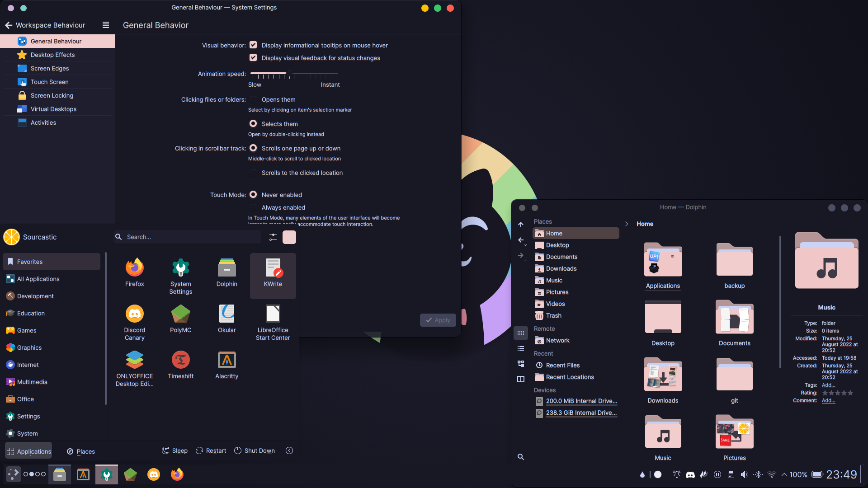The height and width of the screenshot is (488, 868).
Task: Click the clipboard manager icon in the tray
Action: point(731,474)
